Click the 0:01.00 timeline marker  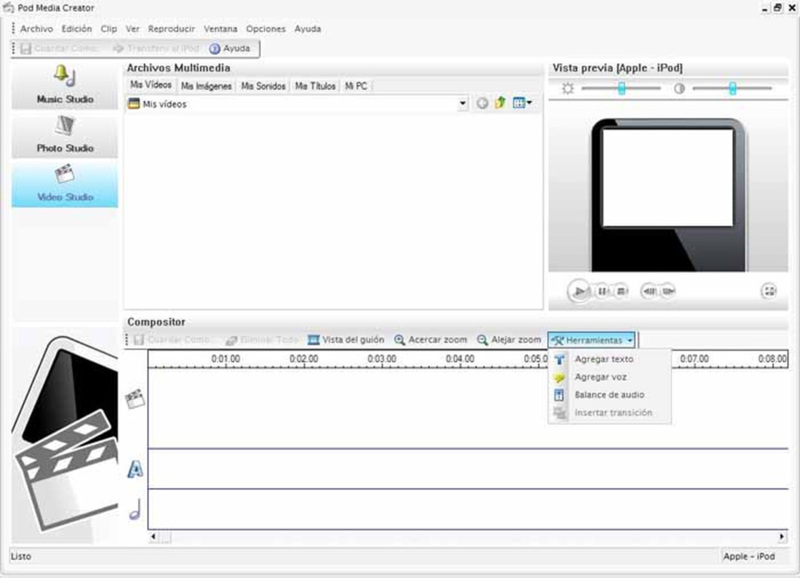pyautogui.click(x=226, y=359)
